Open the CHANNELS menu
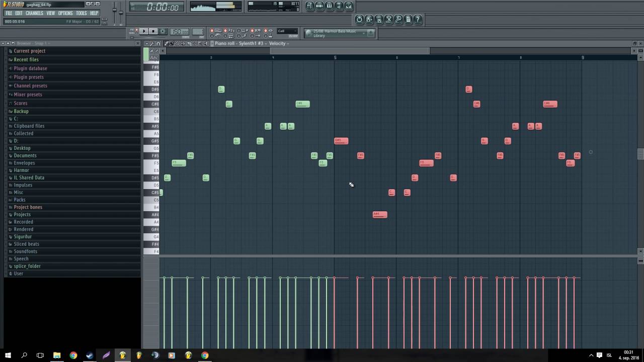 pyautogui.click(x=35, y=13)
